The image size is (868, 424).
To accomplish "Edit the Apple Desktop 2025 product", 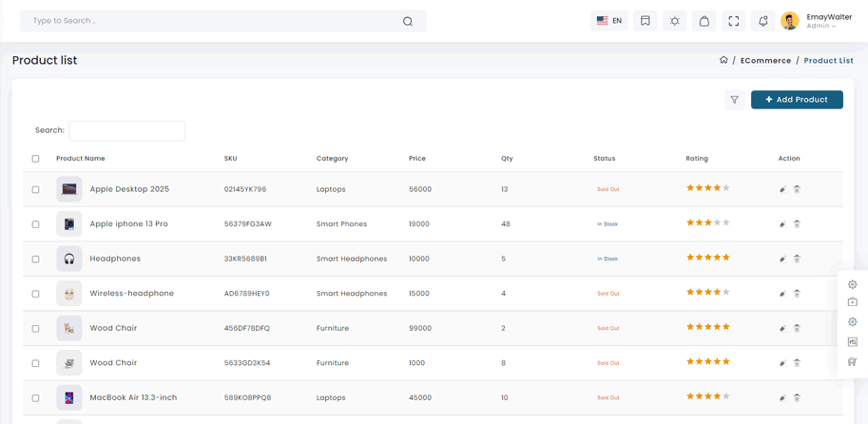I will pyautogui.click(x=782, y=189).
